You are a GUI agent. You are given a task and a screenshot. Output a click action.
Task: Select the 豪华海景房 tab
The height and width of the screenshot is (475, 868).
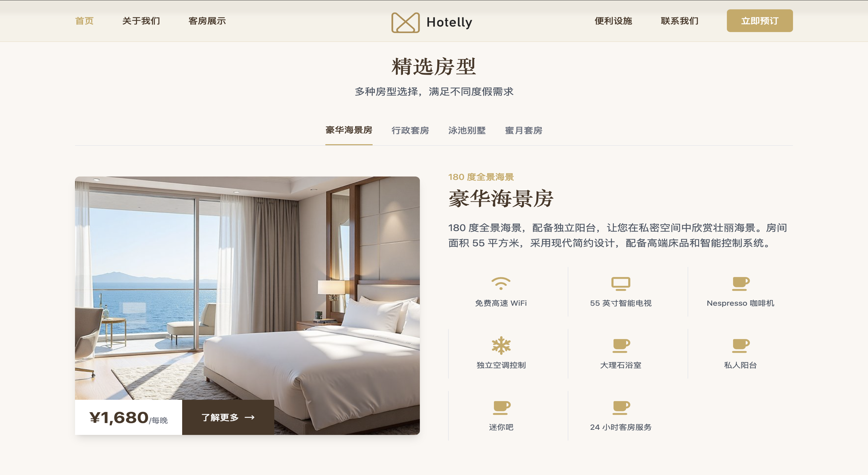coord(349,130)
